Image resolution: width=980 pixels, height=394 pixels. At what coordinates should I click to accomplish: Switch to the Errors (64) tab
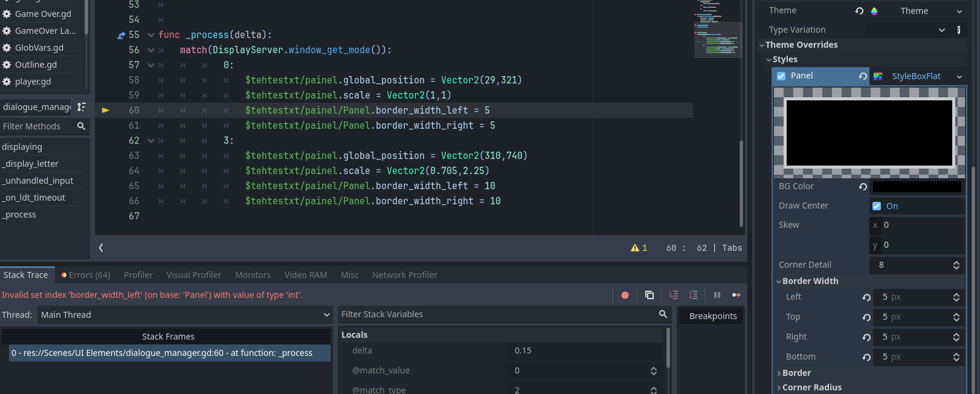pyautogui.click(x=86, y=275)
